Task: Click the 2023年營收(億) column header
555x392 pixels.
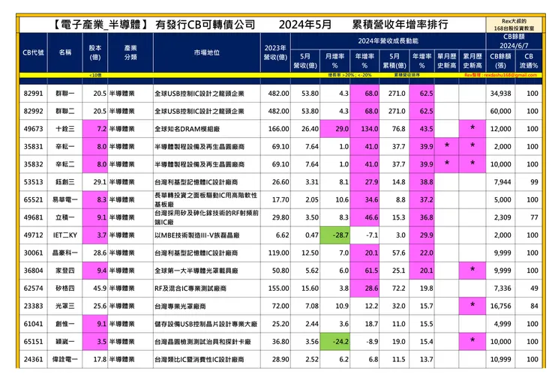Action: point(275,52)
